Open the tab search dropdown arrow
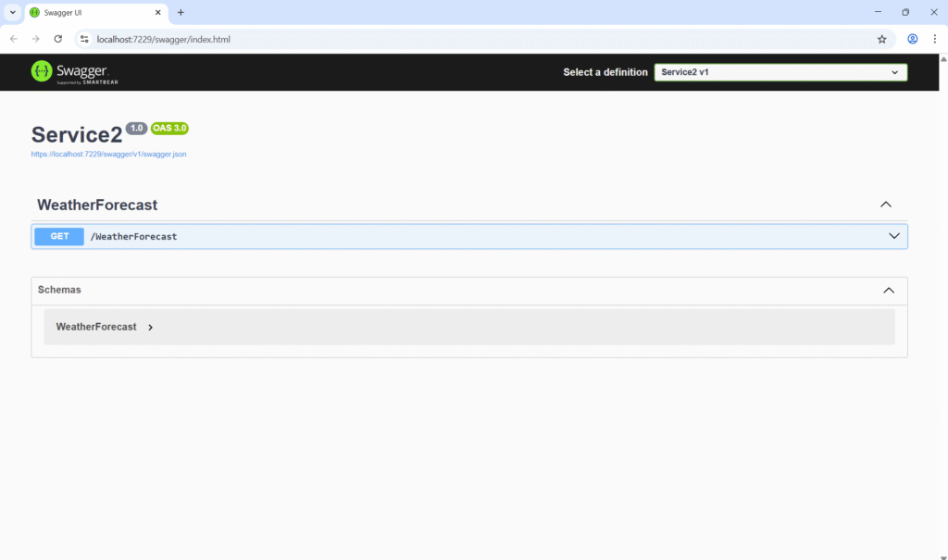The height and width of the screenshot is (560, 948). (x=13, y=12)
